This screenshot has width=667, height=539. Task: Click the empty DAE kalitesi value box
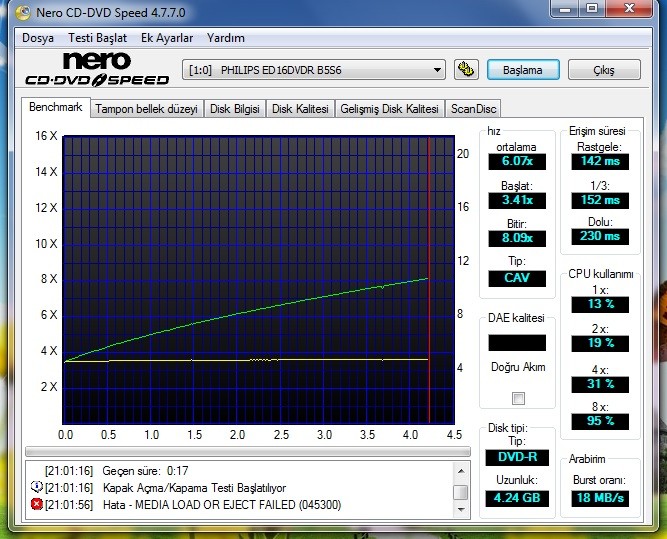tap(517, 343)
